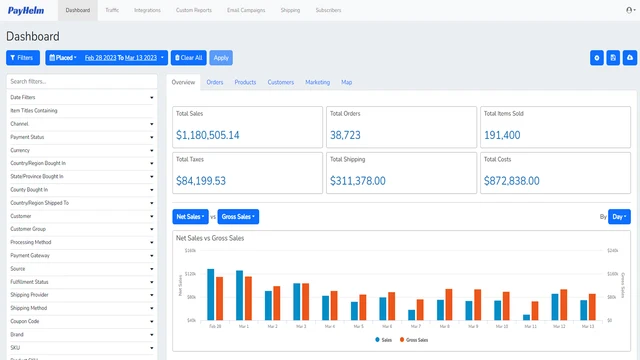Click the blue circle-icon toolbar button
This screenshot has width=640, height=360.
click(x=597, y=58)
